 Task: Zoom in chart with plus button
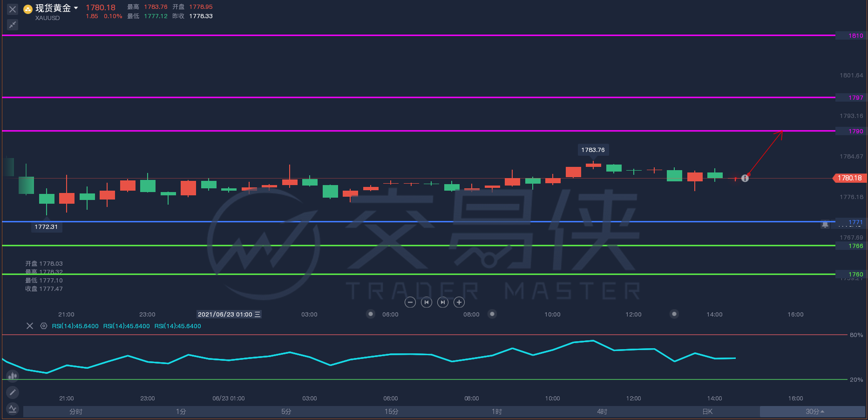click(459, 303)
